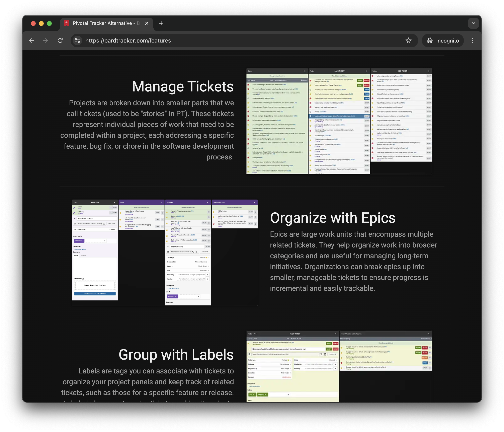
Task: Click the forward navigation arrow
Action: tap(46, 41)
